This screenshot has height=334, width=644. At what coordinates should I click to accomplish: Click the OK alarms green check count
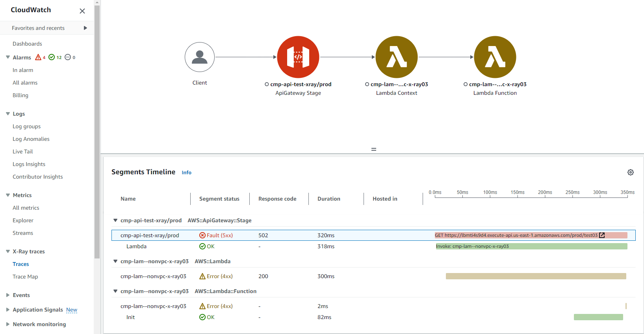55,57
